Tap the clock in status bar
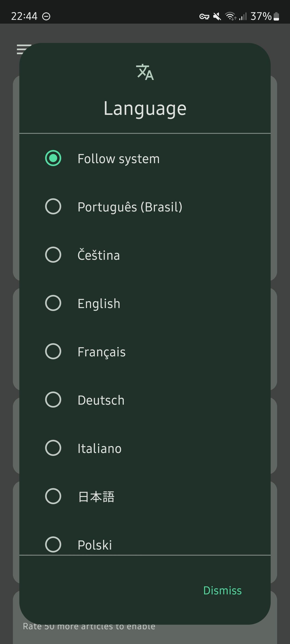Image resolution: width=290 pixels, height=644 pixels. click(x=24, y=16)
